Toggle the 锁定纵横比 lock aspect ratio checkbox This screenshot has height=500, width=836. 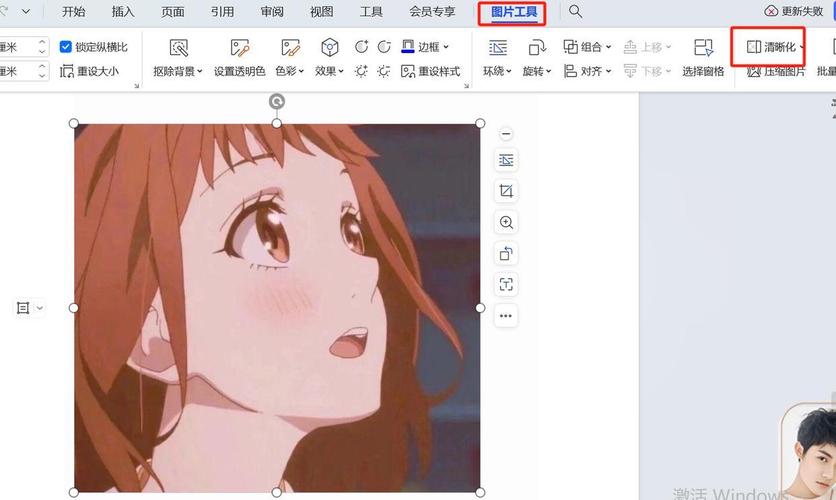coord(66,47)
